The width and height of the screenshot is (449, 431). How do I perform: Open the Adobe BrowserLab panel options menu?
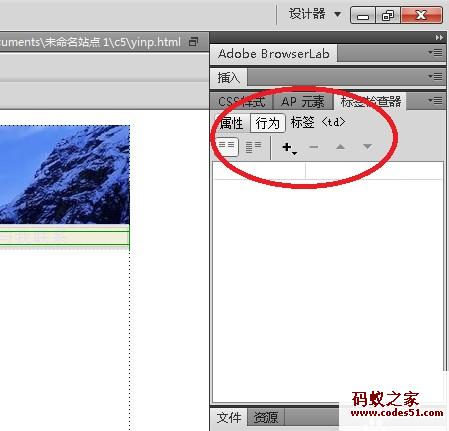tap(435, 53)
